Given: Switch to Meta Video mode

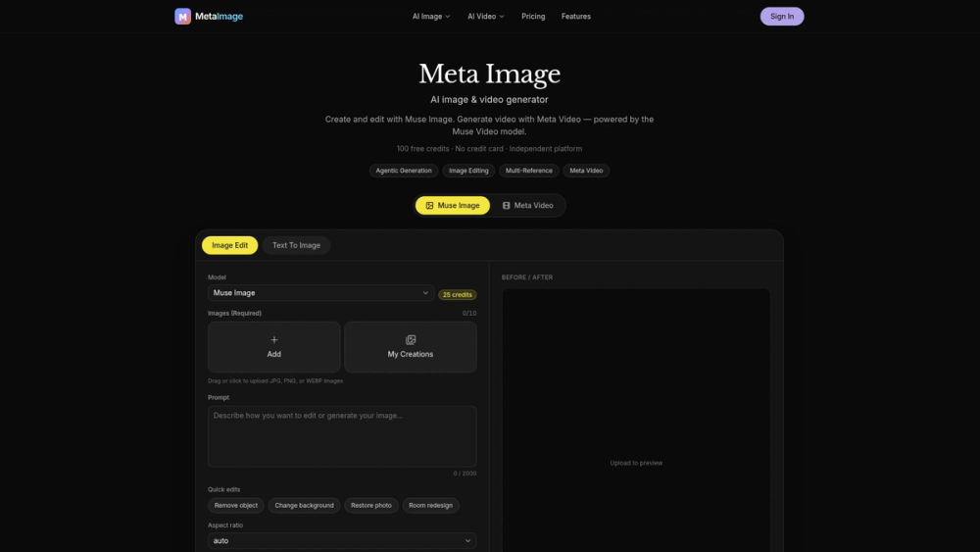Looking at the screenshot, I should tap(528, 205).
